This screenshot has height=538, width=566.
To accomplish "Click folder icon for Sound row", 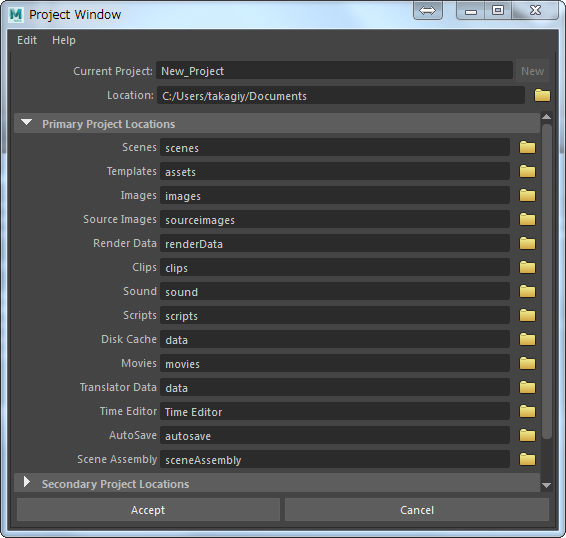I will point(527,291).
